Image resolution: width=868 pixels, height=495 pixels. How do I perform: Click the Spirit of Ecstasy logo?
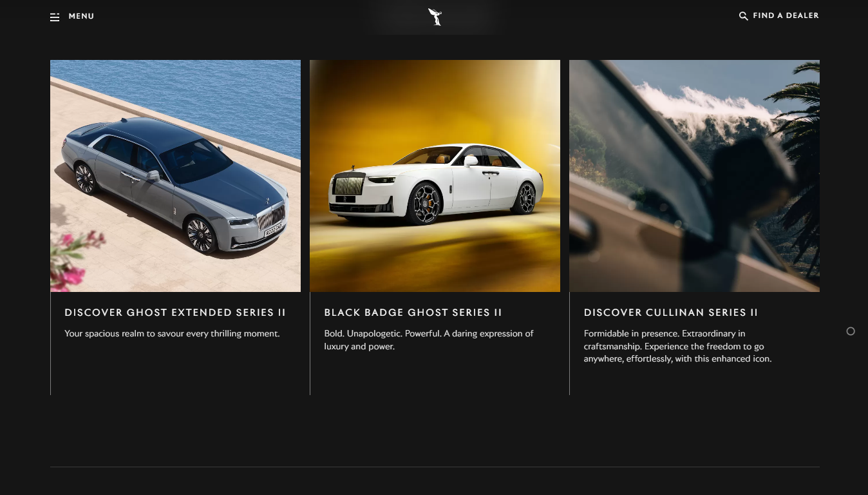coord(435,17)
